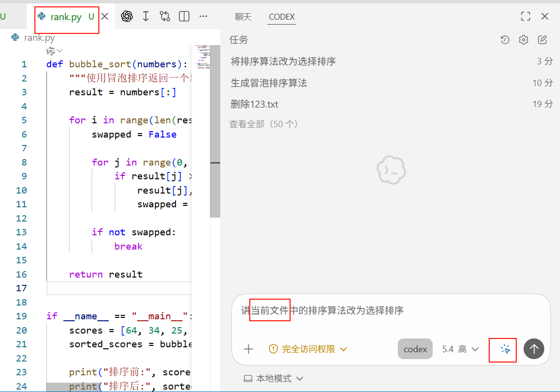Click 'return result' on line 16

(106, 274)
